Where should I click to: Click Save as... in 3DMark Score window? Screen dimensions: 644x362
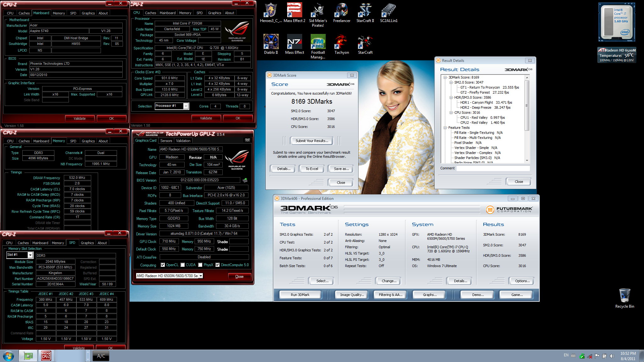tap(341, 169)
